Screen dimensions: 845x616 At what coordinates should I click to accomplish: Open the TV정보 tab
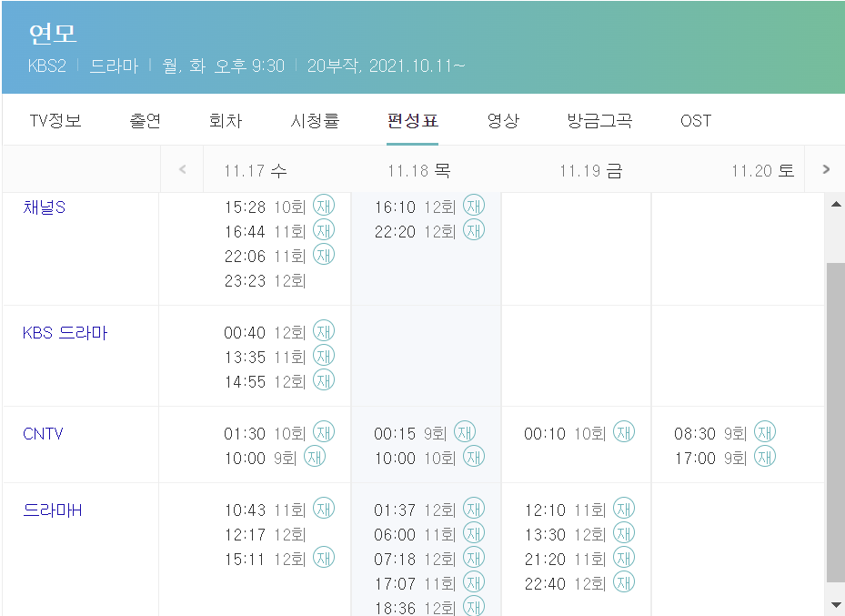55,120
